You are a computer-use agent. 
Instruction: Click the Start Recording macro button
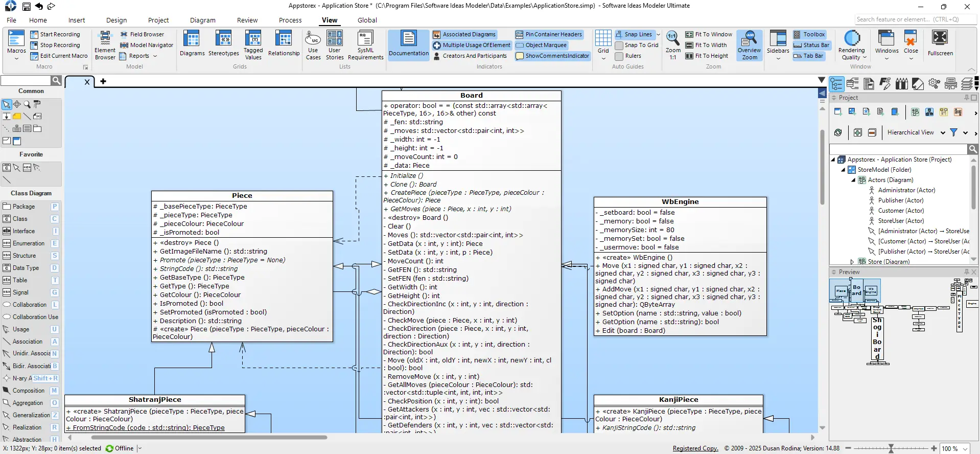(x=55, y=34)
